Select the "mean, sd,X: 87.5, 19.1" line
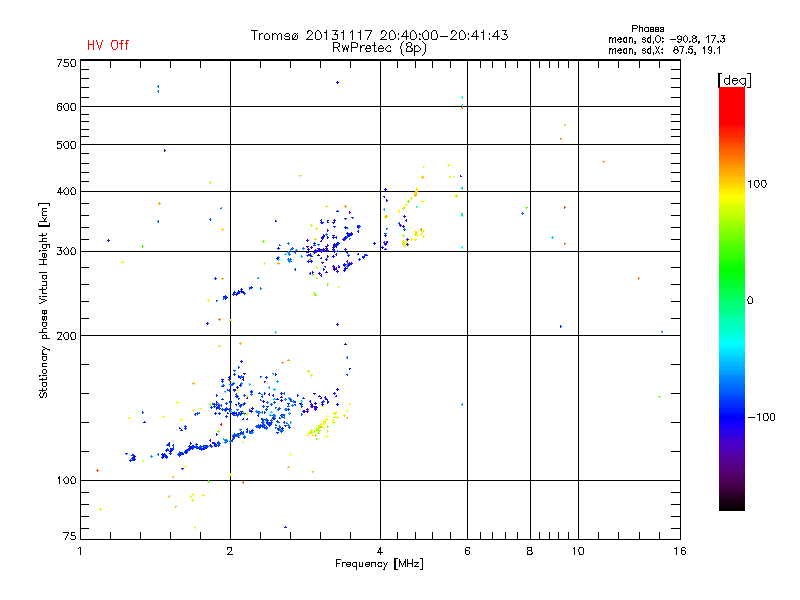The image size is (800, 600). [664, 50]
